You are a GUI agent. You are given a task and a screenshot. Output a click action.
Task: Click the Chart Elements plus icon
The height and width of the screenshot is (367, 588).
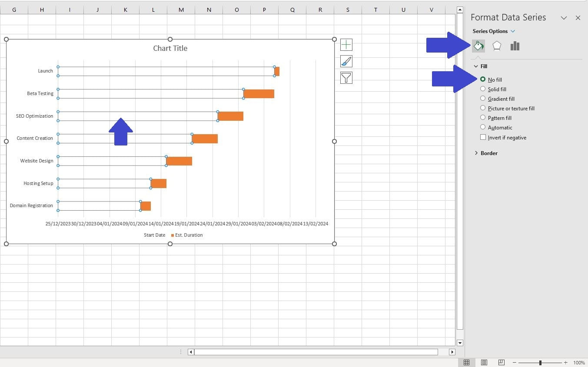tap(345, 44)
